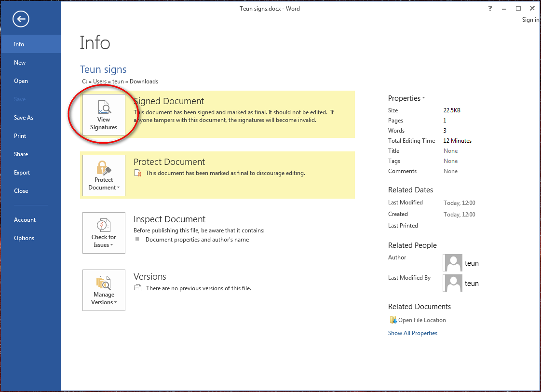541x392 pixels.
Task: Open the Export section
Action: pos(22,173)
